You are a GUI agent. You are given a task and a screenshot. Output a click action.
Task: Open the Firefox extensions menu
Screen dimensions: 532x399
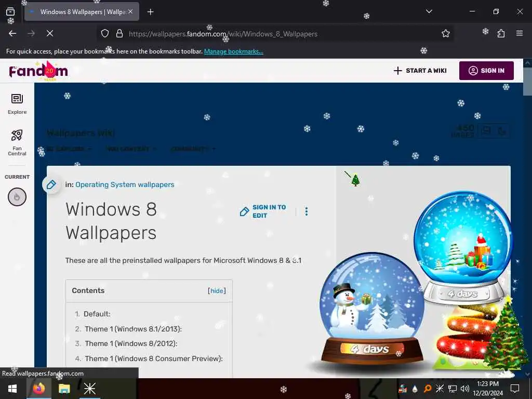pos(501,33)
